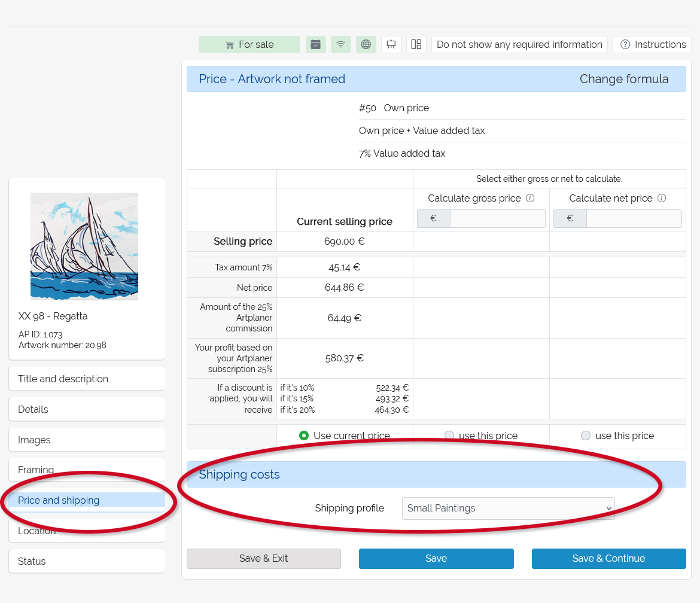Open the Shipping profile dropdown
700x603 pixels.
tap(508, 508)
